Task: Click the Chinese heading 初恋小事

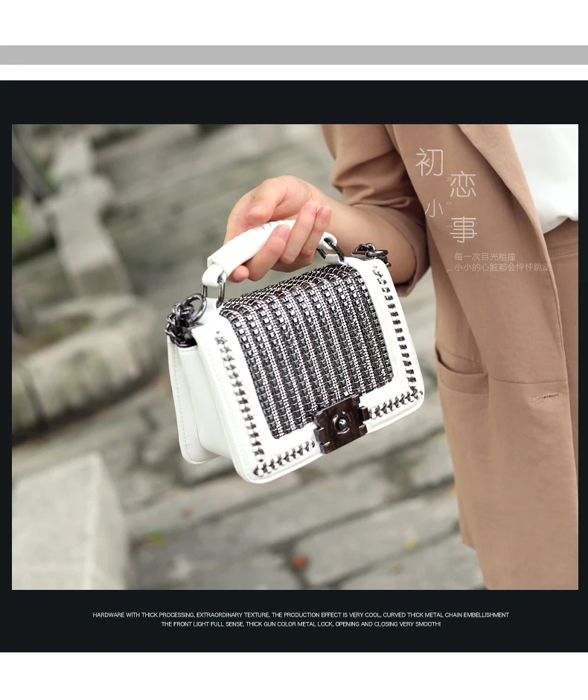Action: [447, 196]
